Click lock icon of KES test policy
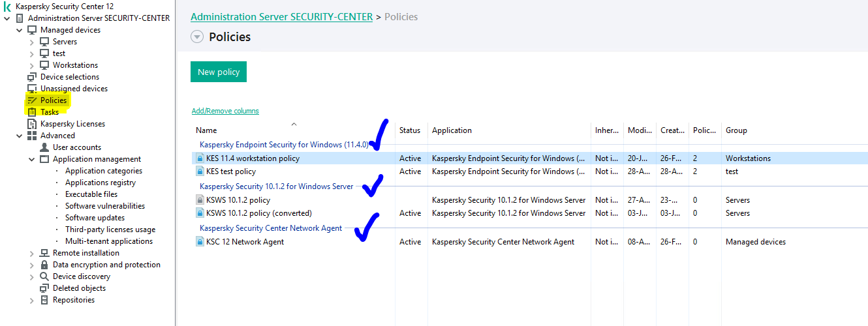 click(200, 171)
